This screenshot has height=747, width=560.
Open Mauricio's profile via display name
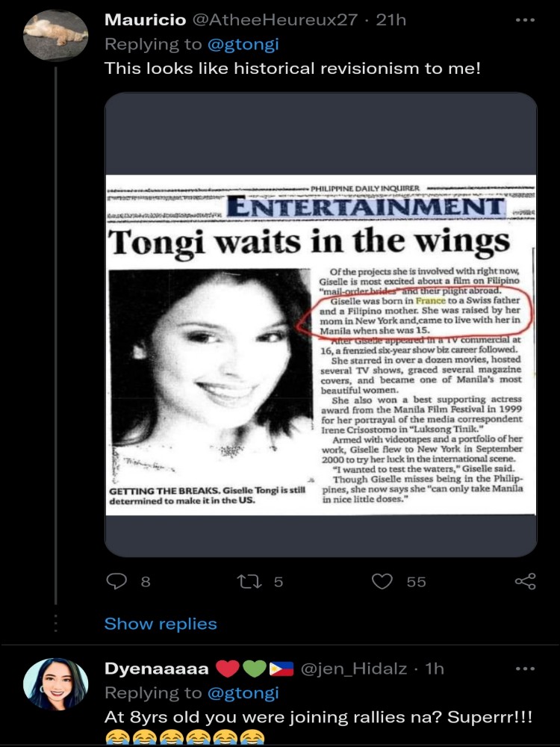pyautogui.click(x=146, y=20)
